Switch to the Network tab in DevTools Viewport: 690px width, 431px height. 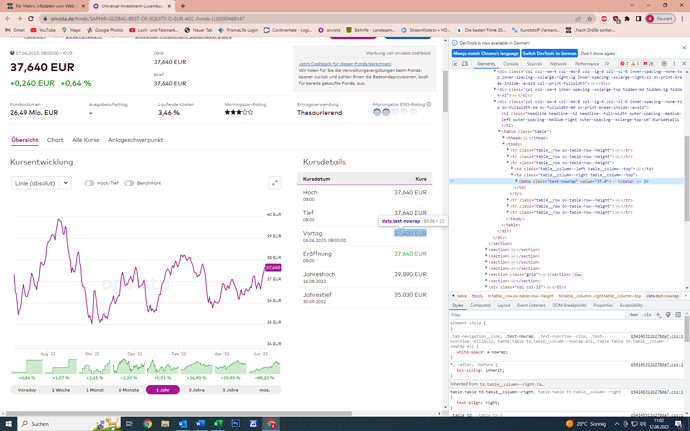pyautogui.click(x=558, y=64)
